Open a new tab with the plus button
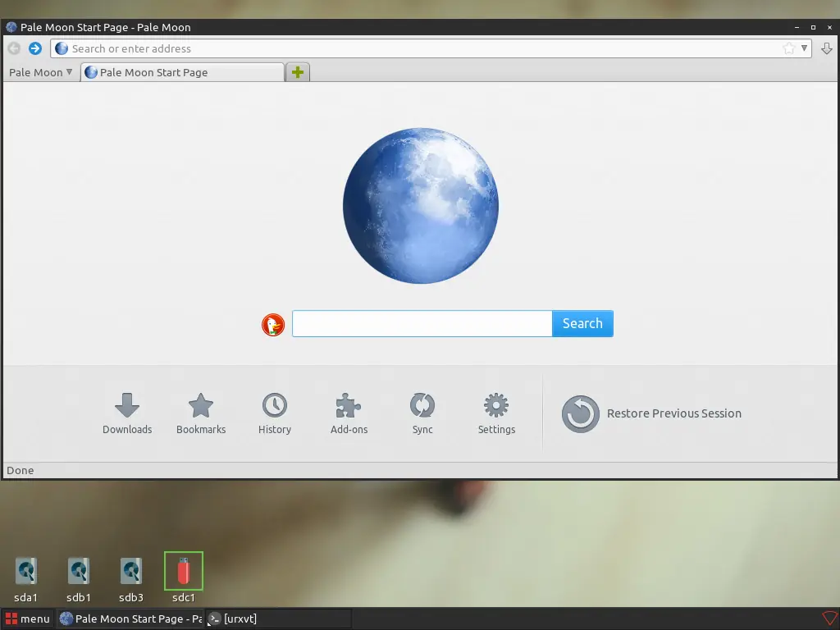Screen dimensions: 840x630 coord(298,72)
